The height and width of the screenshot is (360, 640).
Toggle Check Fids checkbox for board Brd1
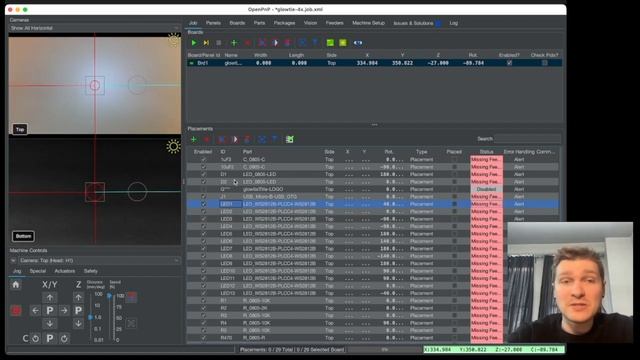(x=544, y=63)
